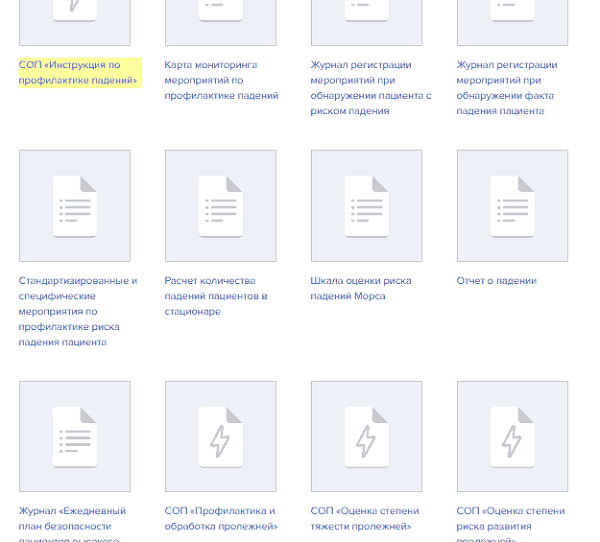Click the file icon above «Расчет количества падений»
The height and width of the screenshot is (542, 600).
(x=220, y=205)
